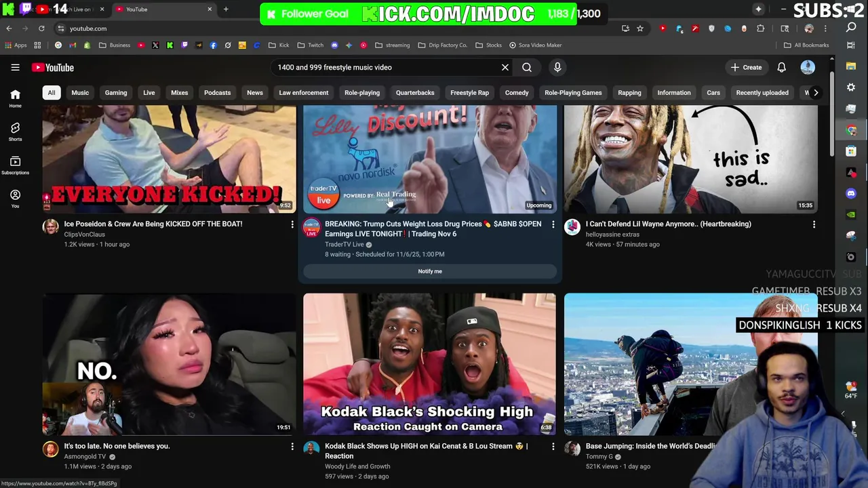Go to Home in the sidebar
The image size is (868, 488).
tap(15, 98)
